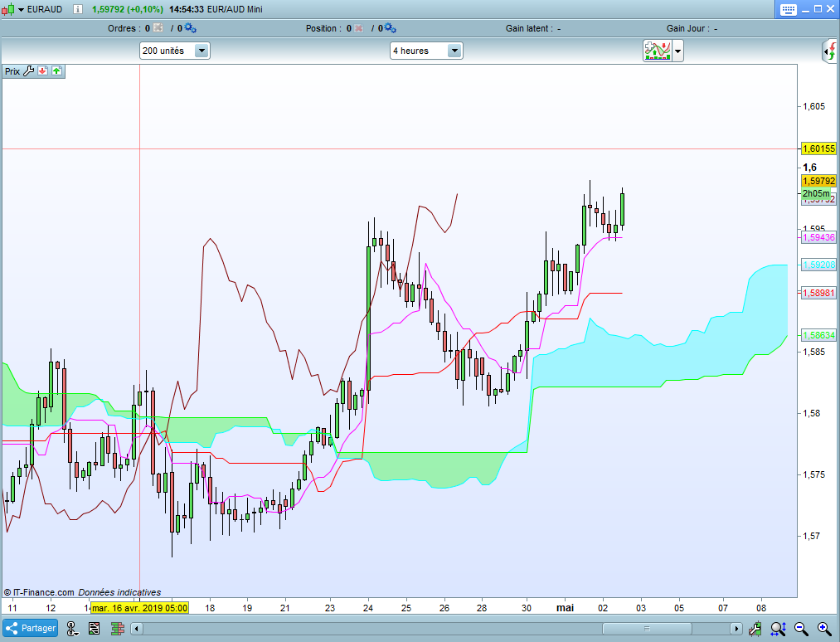Click the green 1,58634 price label
This screenshot has width=840, height=642.
click(x=818, y=335)
